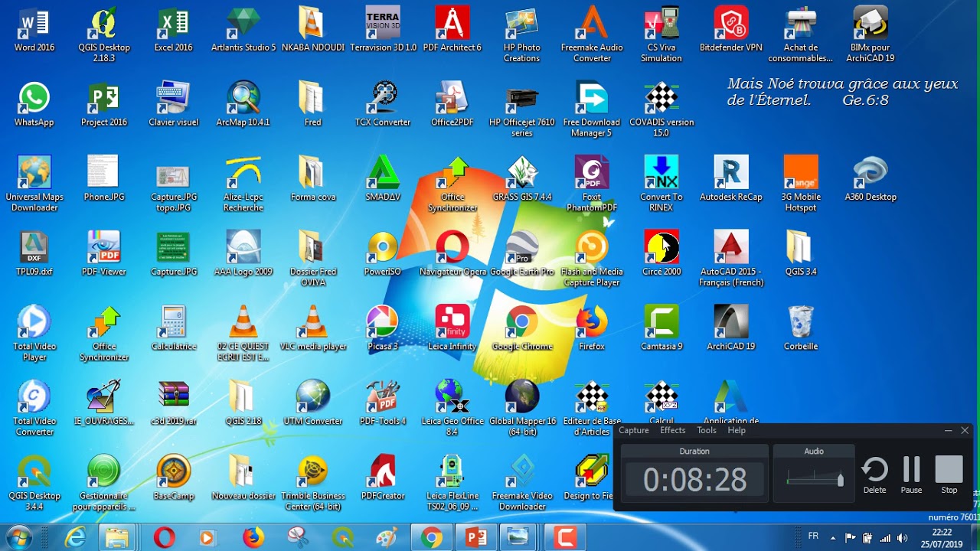This screenshot has width=980, height=551.
Task: Open the Universal Maps Downloader icon
Action: pyautogui.click(x=34, y=184)
